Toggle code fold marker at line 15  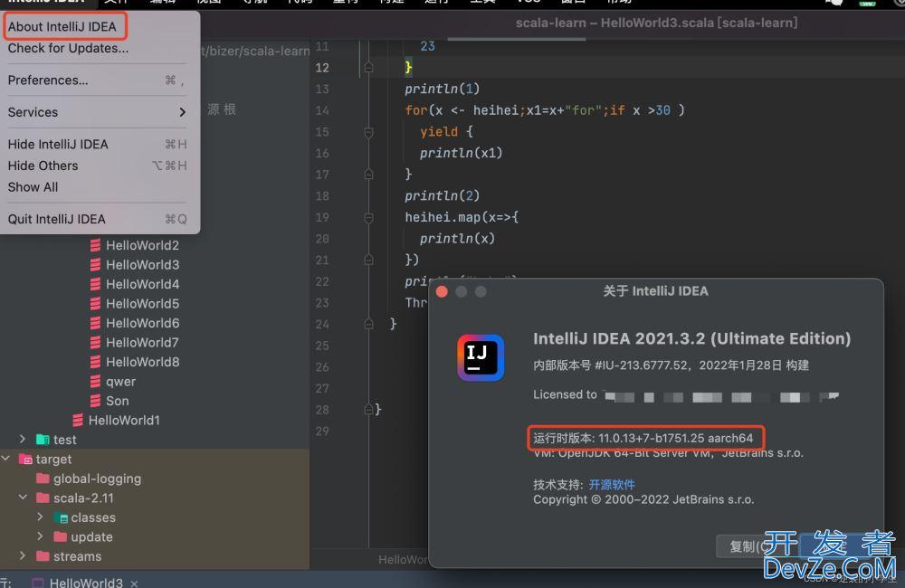(369, 132)
